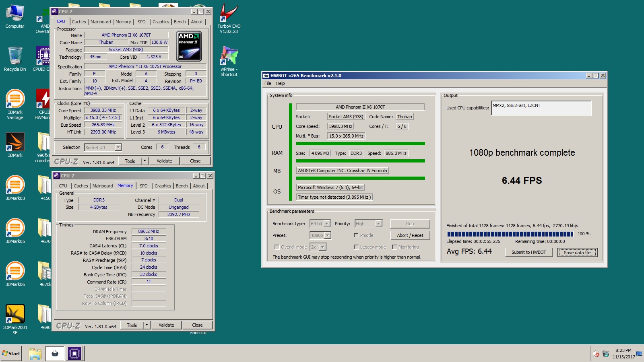644x362 pixels.
Task: Open the 3DMark03 desktop shortcut
Action: tap(15, 188)
